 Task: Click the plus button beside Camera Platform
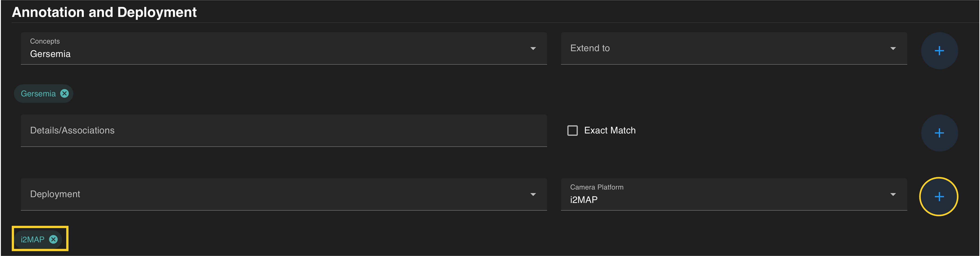coord(939,196)
